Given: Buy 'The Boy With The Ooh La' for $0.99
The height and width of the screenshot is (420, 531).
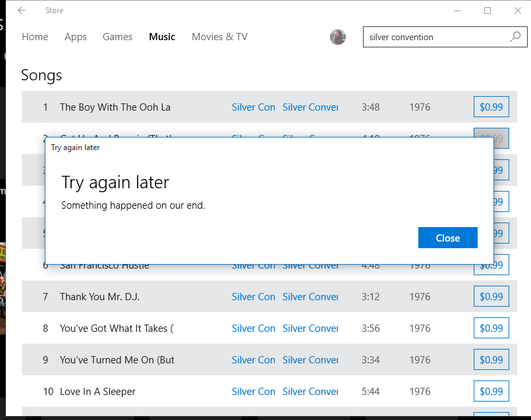Looking at the screenshot, I should click(x=491, y=107).
